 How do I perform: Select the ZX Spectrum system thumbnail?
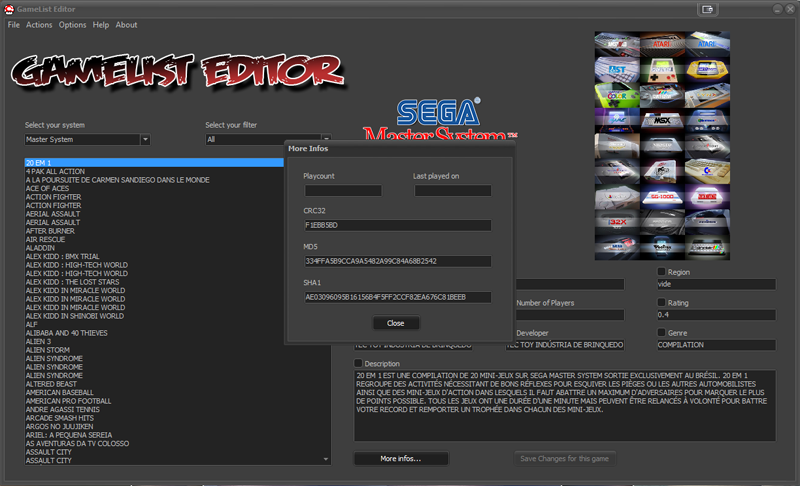(707, 247)
